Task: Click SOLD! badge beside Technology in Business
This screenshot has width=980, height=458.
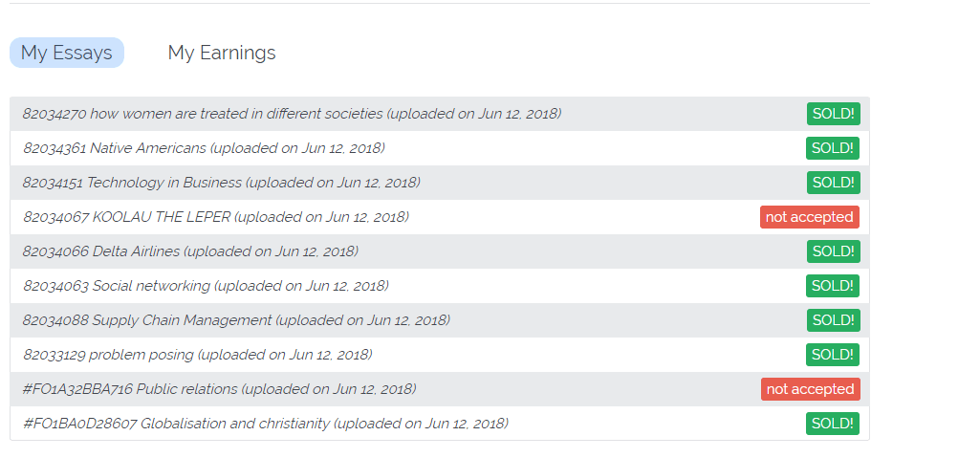Action: [833, 183]
